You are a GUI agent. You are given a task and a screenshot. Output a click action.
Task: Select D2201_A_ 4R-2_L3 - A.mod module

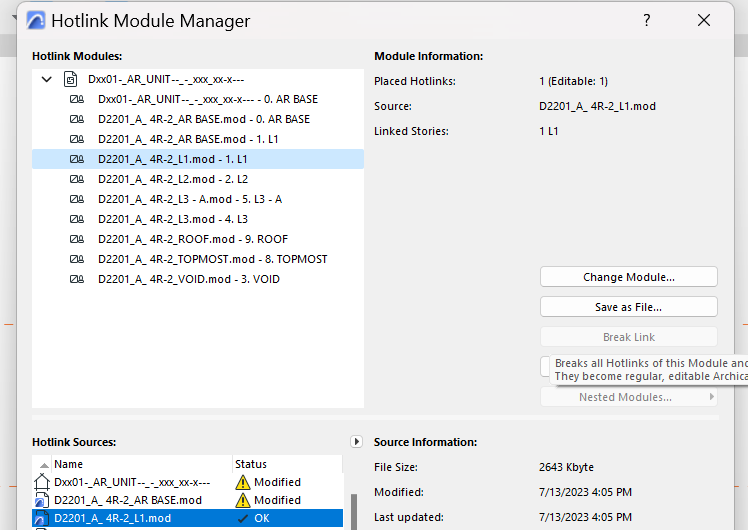[190, 199]
